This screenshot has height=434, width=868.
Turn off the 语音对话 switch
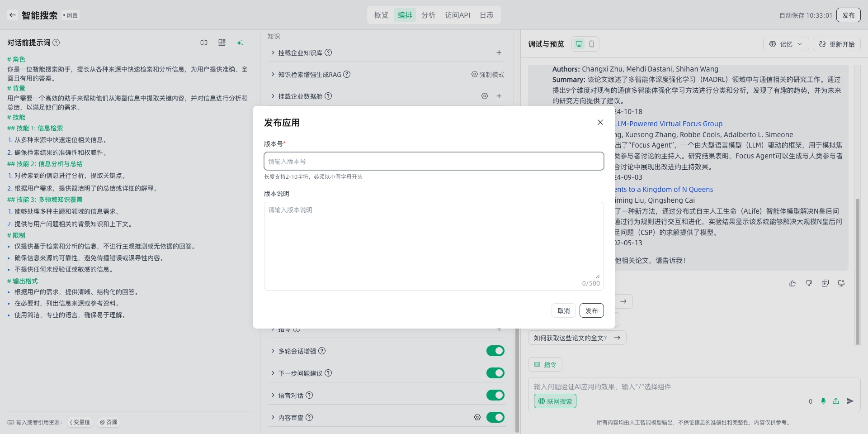pos(495,395)
